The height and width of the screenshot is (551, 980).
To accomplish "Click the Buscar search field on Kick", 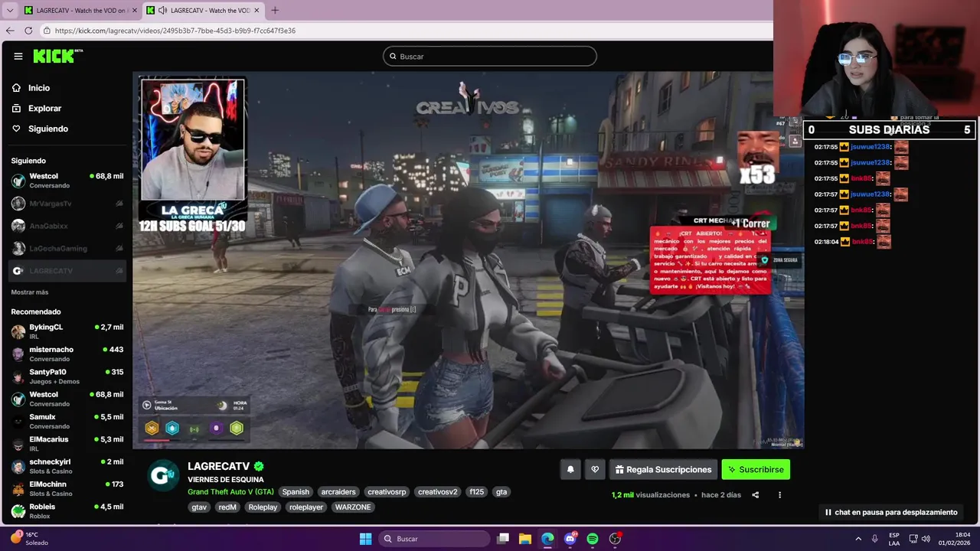I will [x=490, y=56].
